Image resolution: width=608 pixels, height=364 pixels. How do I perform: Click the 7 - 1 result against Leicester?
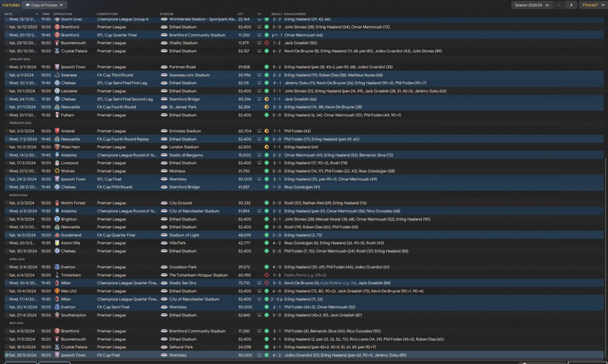(x=277, y=91)
